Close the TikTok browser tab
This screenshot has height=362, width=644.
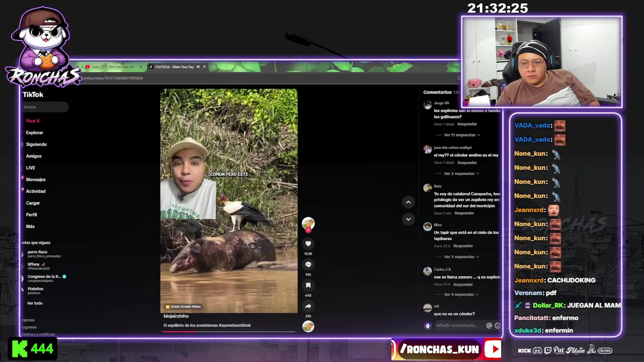coord(204,67)
